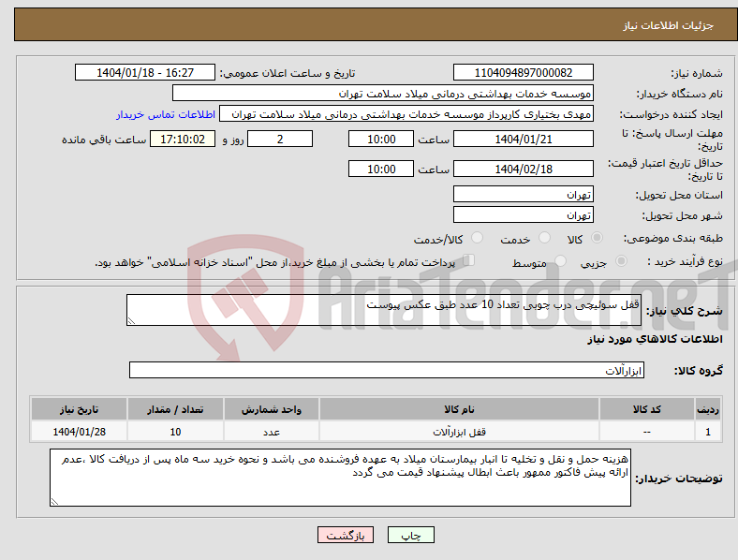Select the کالا radio button
The height and width of the screenshot is (560, 738).
597,238
